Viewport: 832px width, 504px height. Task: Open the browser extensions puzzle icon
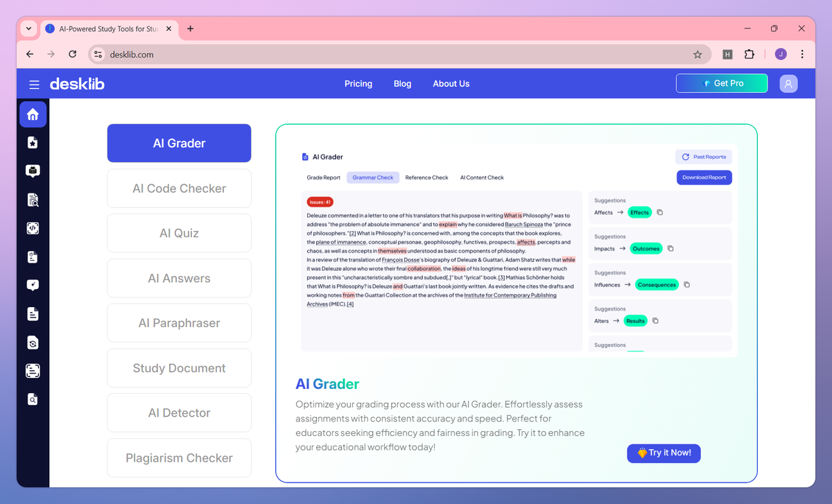749,54
